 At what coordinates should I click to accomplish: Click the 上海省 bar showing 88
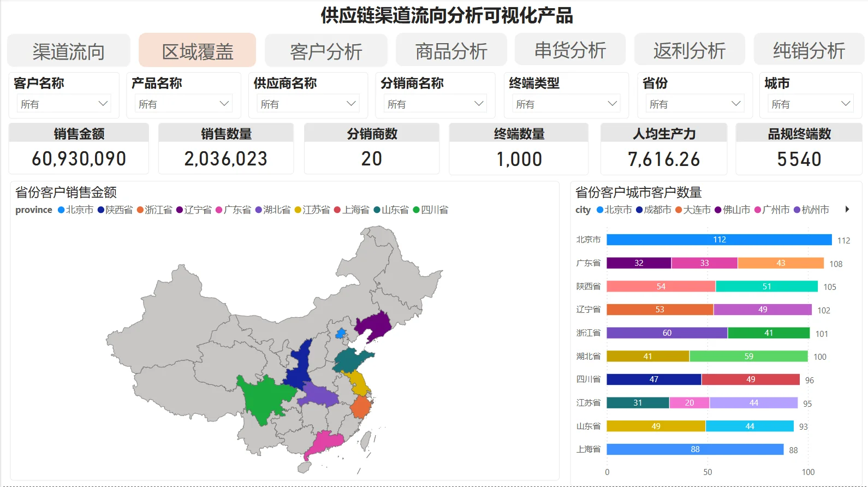[695, 449]
